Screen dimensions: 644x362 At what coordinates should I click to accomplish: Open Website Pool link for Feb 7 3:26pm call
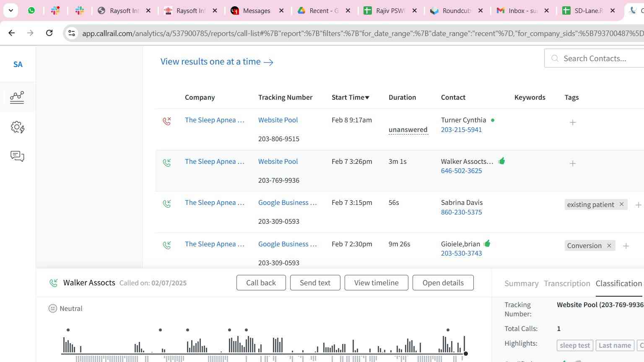pyautogui.click(x=278, y=161)
